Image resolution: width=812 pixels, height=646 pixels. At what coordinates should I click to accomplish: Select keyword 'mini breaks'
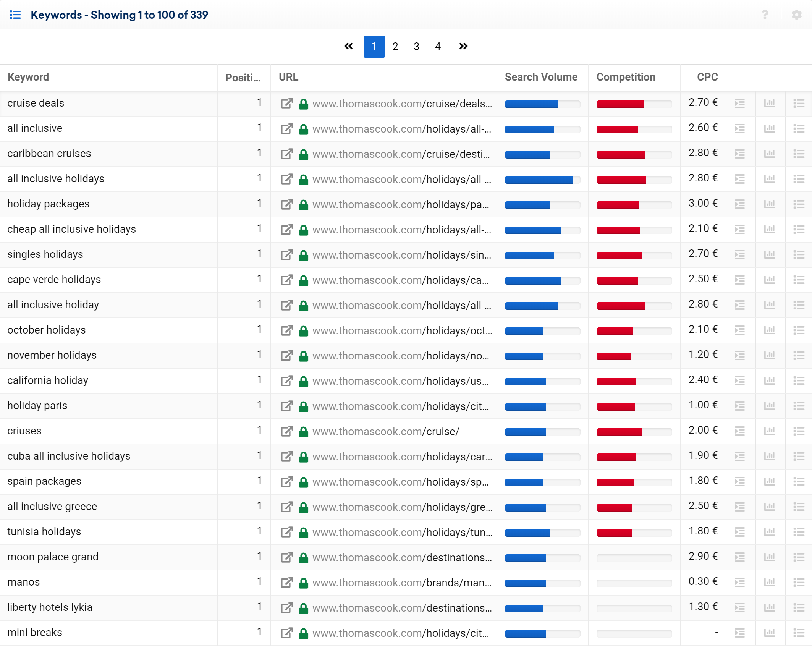pyautogui.click(x=34, y=633)
